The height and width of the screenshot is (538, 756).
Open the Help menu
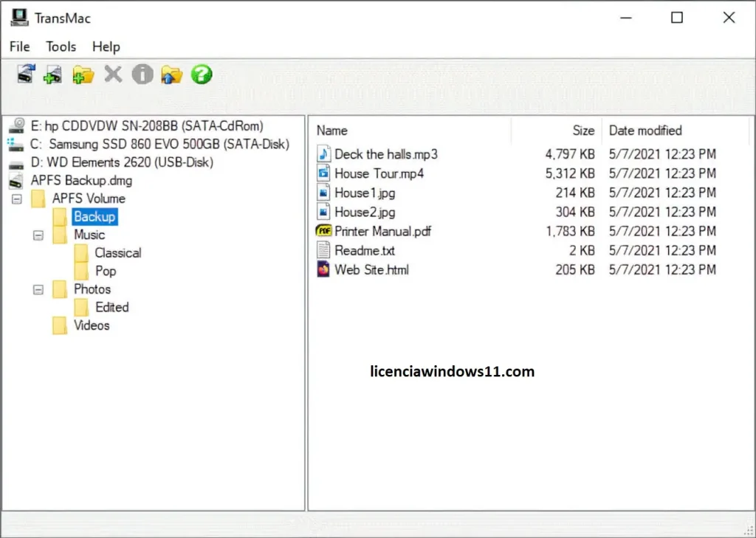click(x=106, y=46)
